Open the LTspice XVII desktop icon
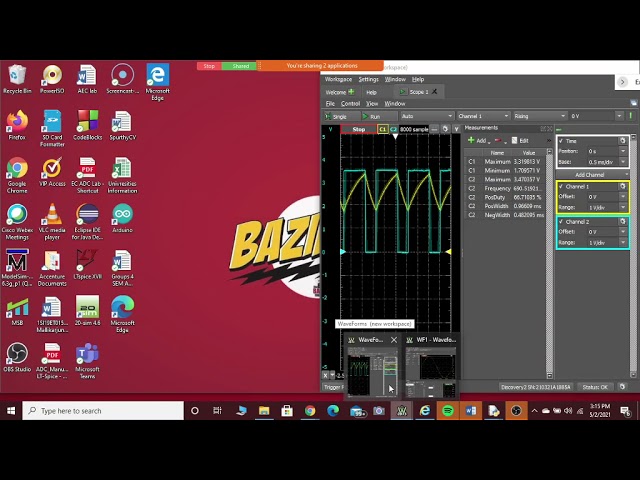This screenshot has height=480, width=640. [87, 264]
